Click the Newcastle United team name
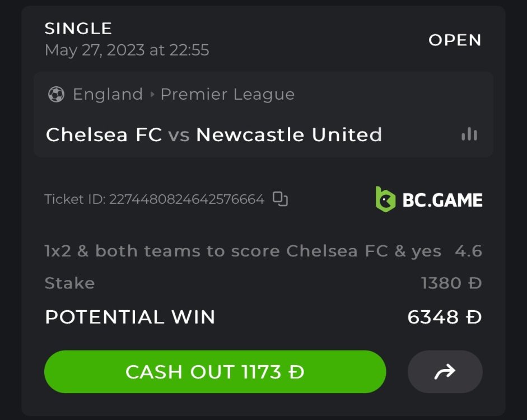Viewport: 527px width, 420px height. (x=289, y=135)
